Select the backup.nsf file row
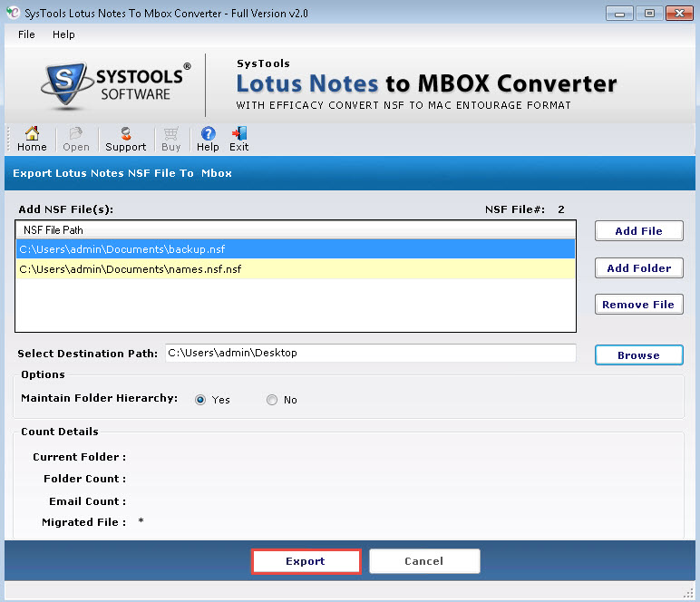 [296, 249]
